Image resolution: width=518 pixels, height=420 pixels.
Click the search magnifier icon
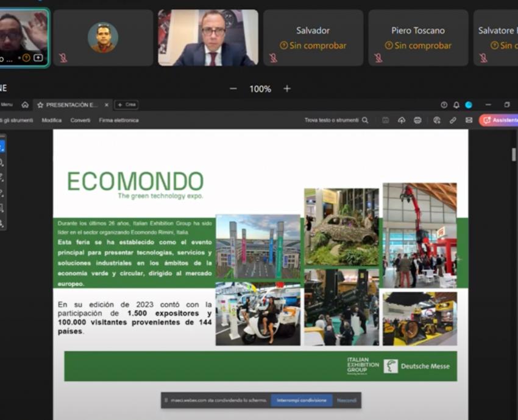pos(365,120)
